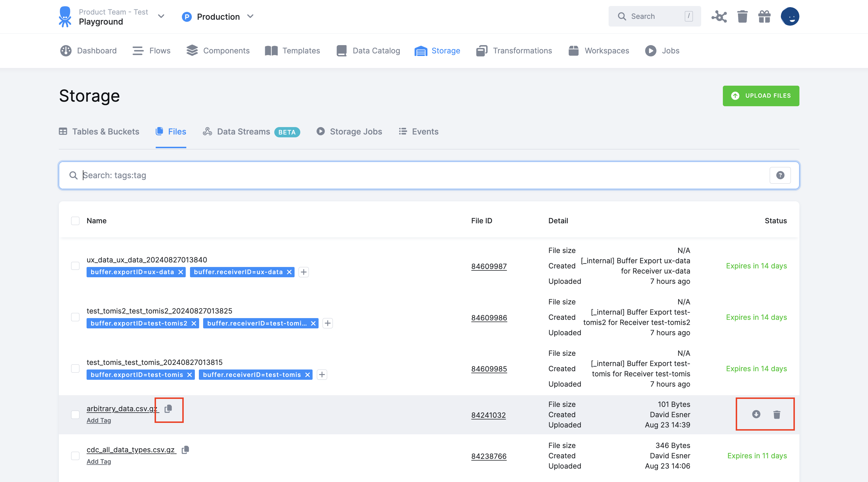This screenshot has height=482, width=868.
Task: Click the global Search box in the top bar
Action: [654, 16]
